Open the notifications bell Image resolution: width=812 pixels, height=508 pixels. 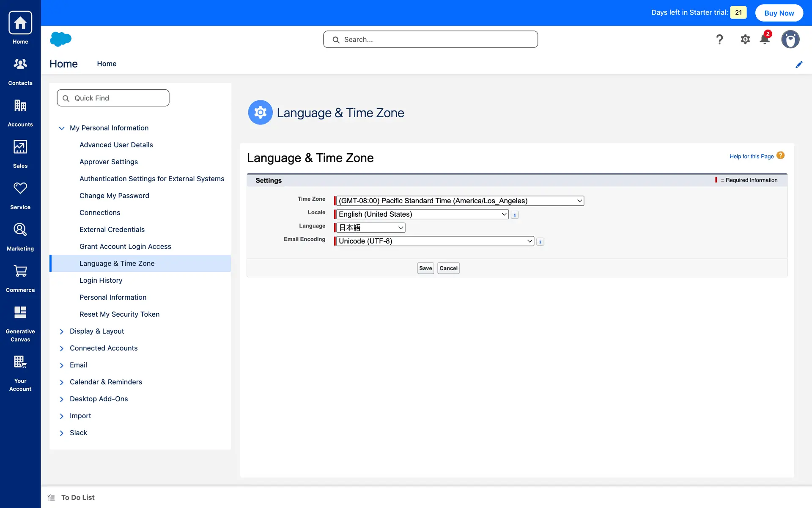click(765, 39)
